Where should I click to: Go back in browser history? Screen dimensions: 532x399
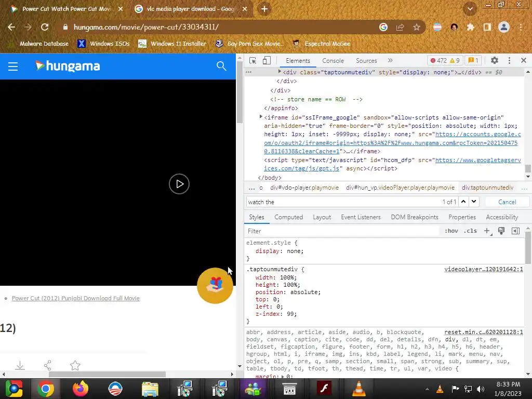(11, 27)
